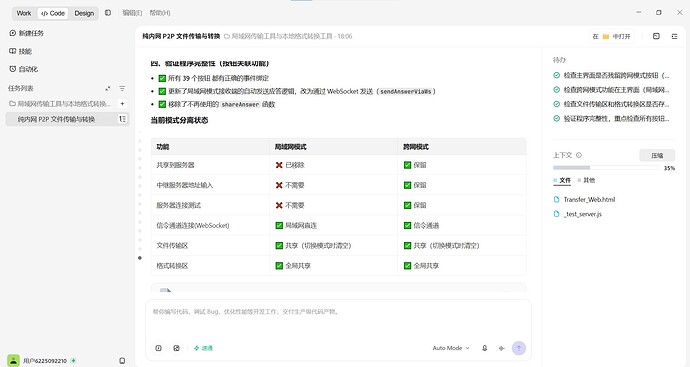The image size is (690, 367).
Task: Click the device icon at sidebar bottom
Action: click(x=122, y=361)
